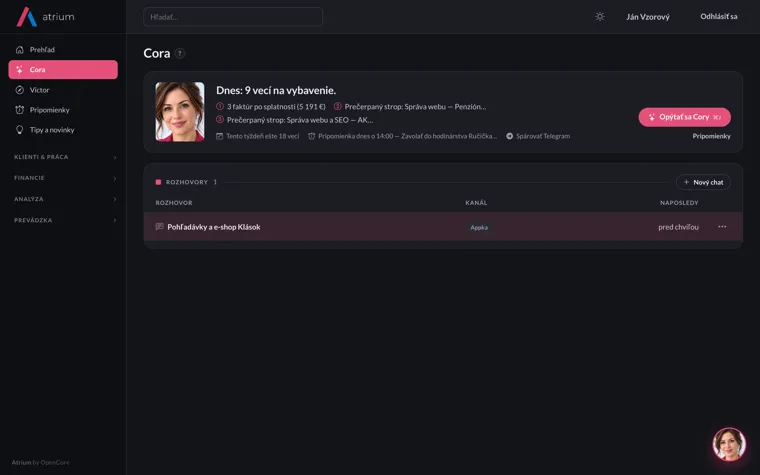Open the Pripomienky link in summary card
The image size is (760, 475).
[711, 136]
